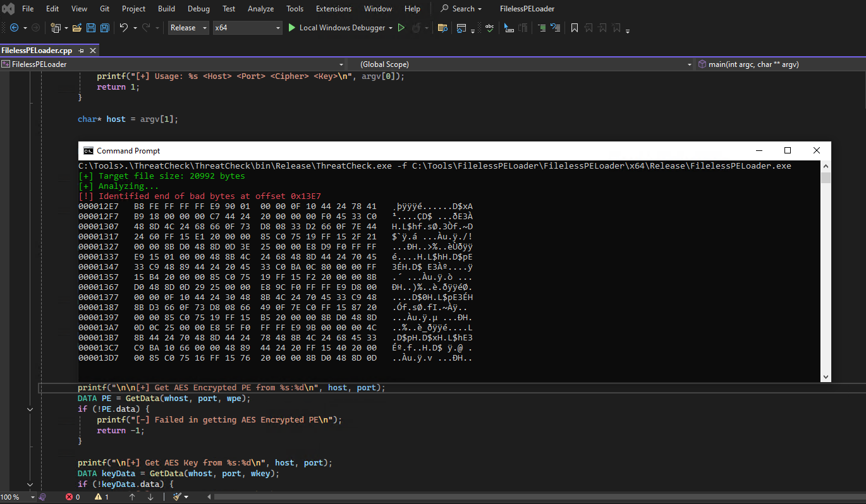Collapse the if (!keyData.data) code block
This screenshot has height=504, width=866.
(x=30, y=484)
